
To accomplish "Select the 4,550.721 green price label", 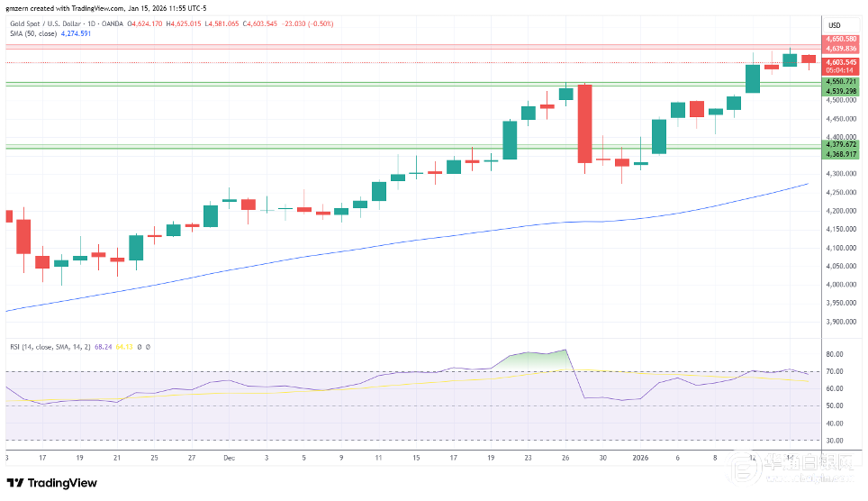I will click(x=842, y=82).
